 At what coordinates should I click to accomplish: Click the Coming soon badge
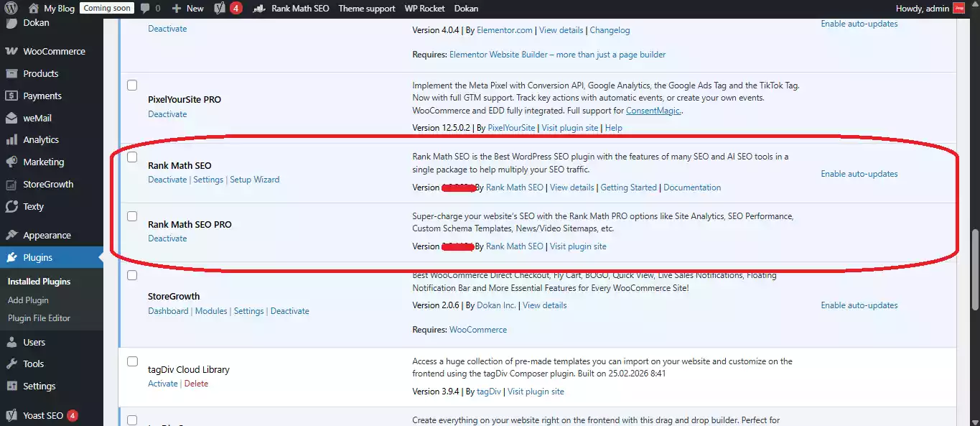106,9
